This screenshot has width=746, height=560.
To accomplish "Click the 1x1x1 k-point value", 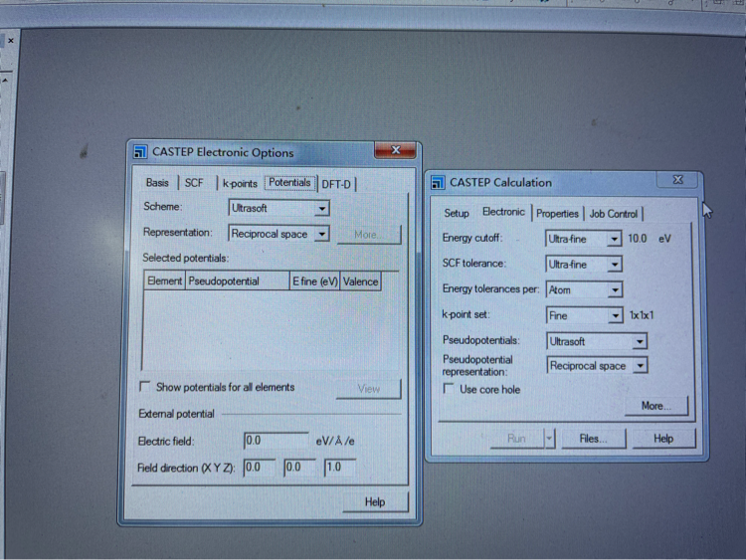I will click(642, 315).
